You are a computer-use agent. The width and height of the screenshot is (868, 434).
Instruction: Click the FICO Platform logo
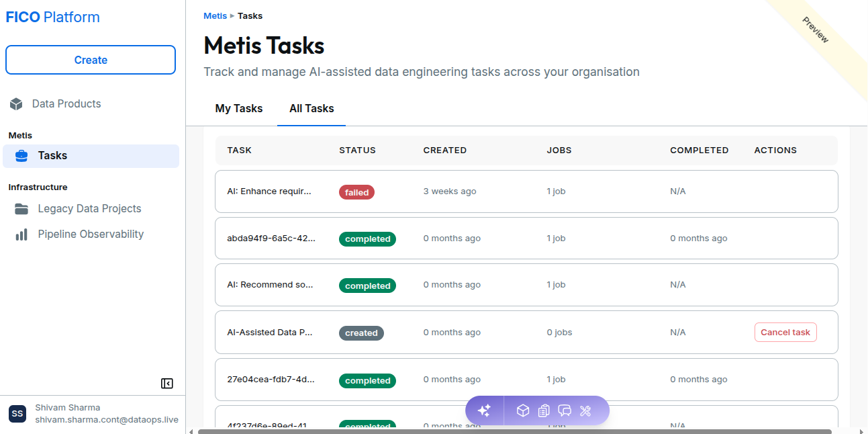[x=53, y=17]
